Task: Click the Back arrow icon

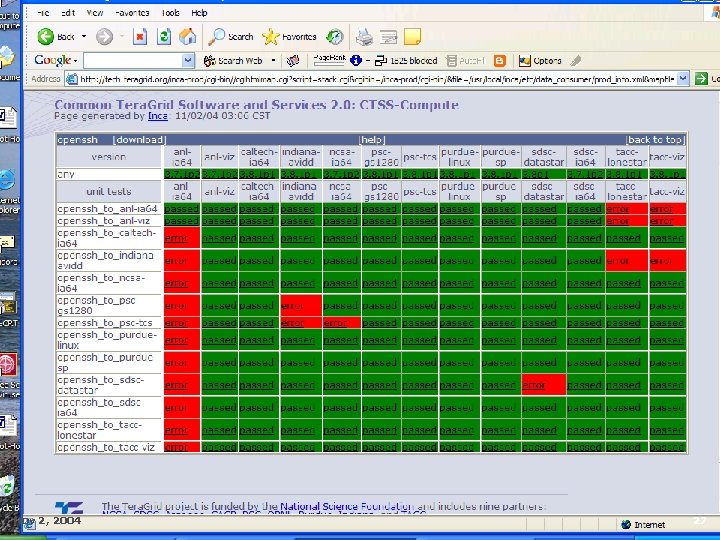Action: 46,37
